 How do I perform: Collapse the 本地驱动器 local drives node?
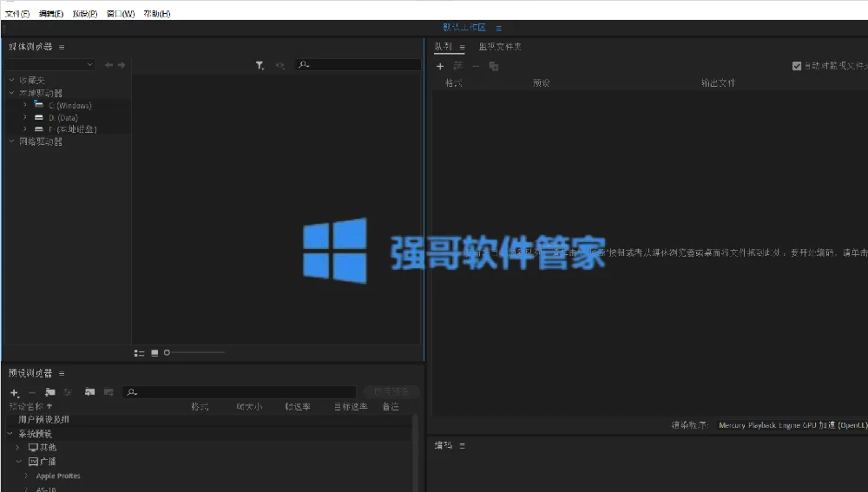pyautogui.click(x=11, y=93)
